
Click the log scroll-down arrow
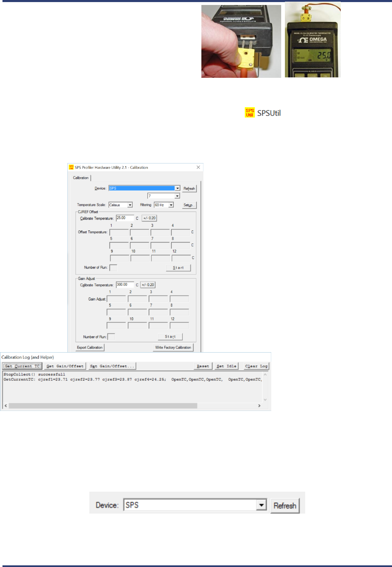[265, 400]
